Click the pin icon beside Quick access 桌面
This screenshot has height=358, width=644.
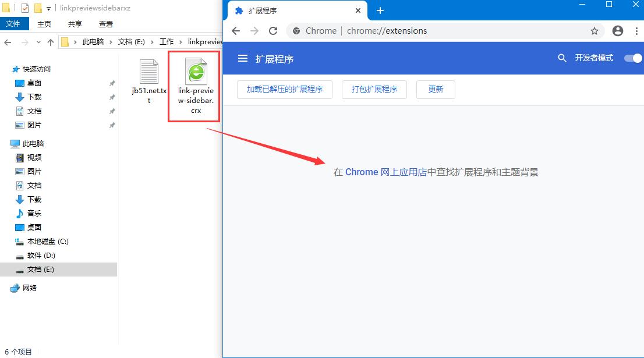pyautogui.click(x=112, y=83)
